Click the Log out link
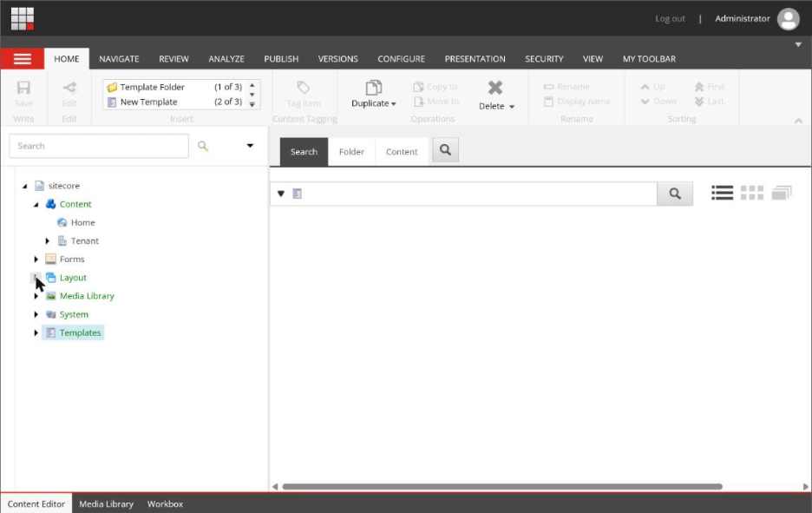The width and height of the screenshot is (812, 513). click(670, 18)
